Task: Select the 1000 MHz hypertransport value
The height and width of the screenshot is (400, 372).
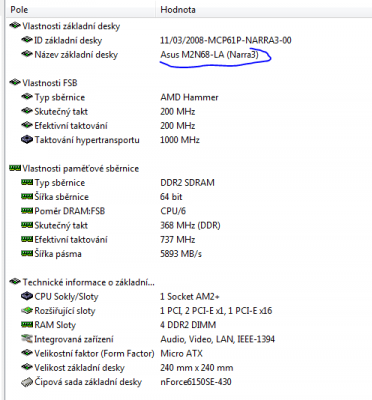Action: tap(180, 140)
